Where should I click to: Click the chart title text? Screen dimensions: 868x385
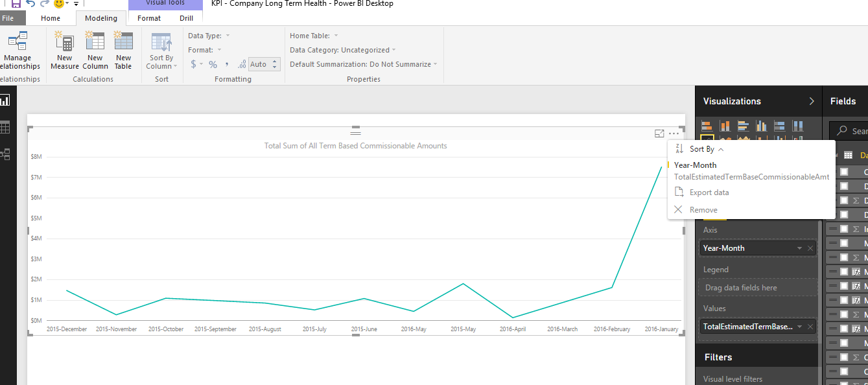(x=355, y=146)
